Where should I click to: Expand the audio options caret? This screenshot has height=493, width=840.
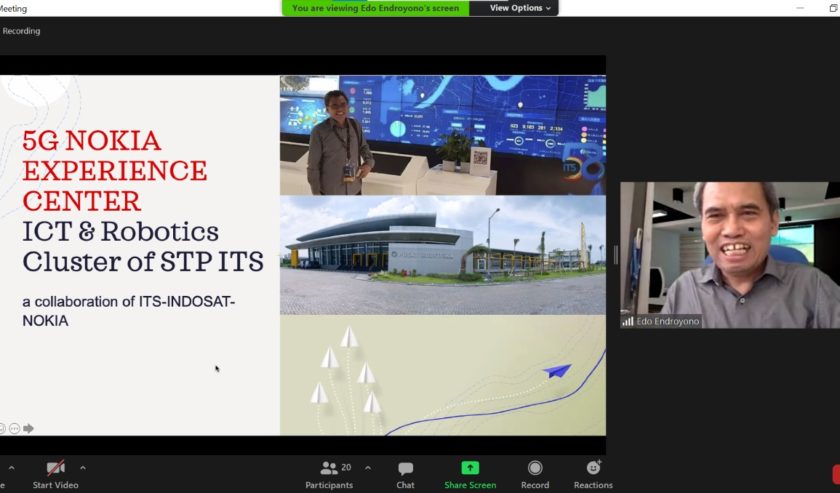pos(11,468)
